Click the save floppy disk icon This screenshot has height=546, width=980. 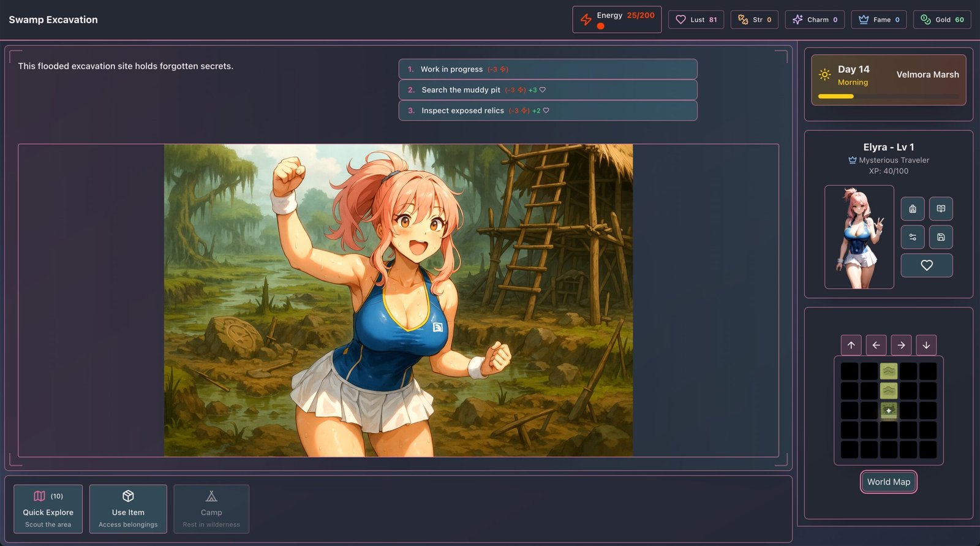pyautogui.click(x=941, y=237)
